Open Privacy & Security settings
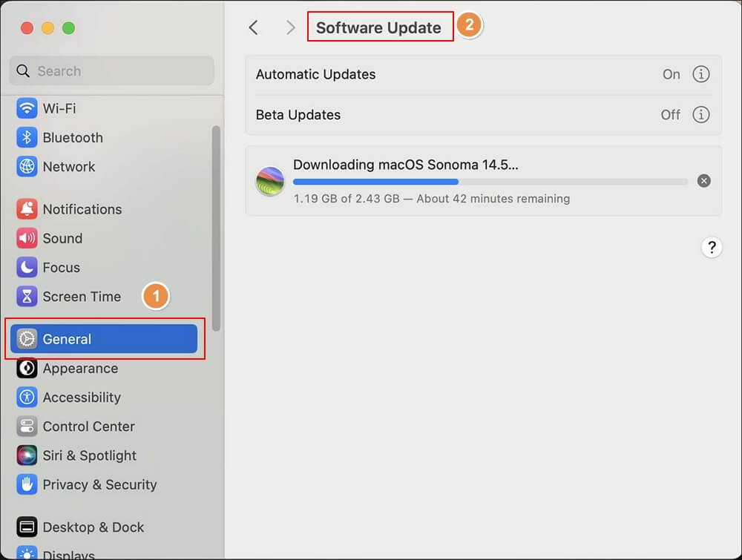This screenshot has height=560, width=742. 104,485
